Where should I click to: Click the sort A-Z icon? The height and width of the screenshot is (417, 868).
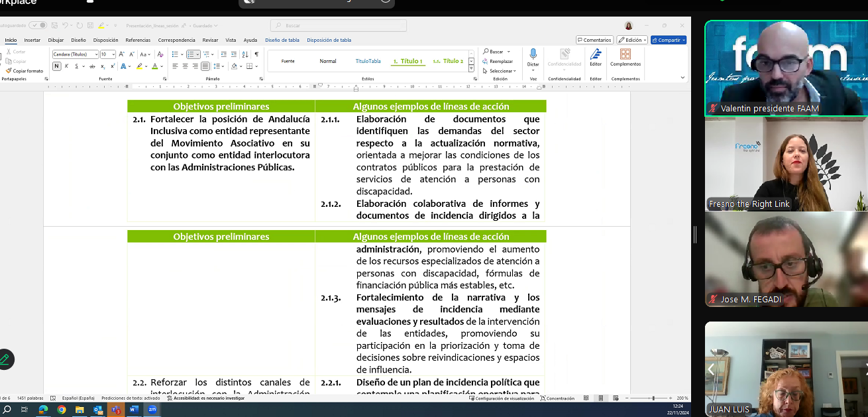(x=245, y=54)
